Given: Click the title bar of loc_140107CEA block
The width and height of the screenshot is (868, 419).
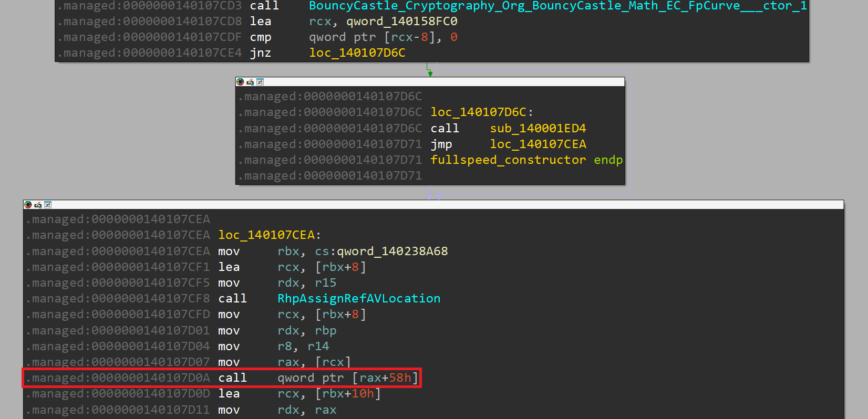Looking at the screenshot, I should click(x=433, y=205).
